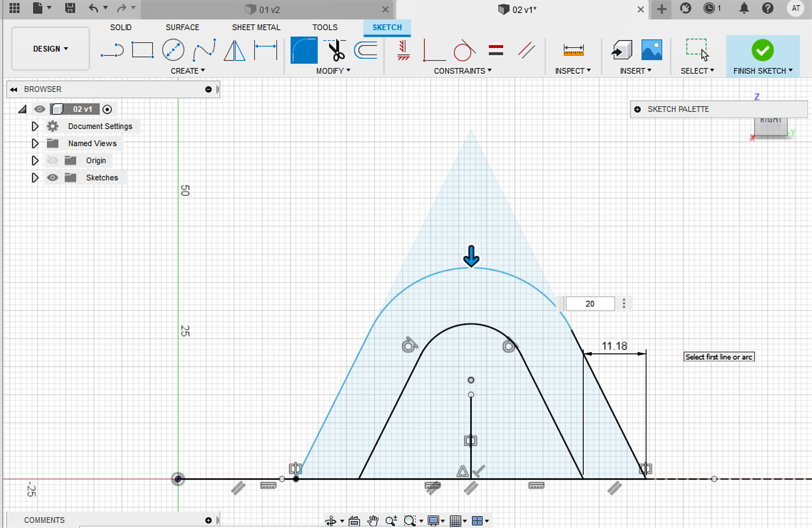Switch to the SURFACE tab

point(183,27)
